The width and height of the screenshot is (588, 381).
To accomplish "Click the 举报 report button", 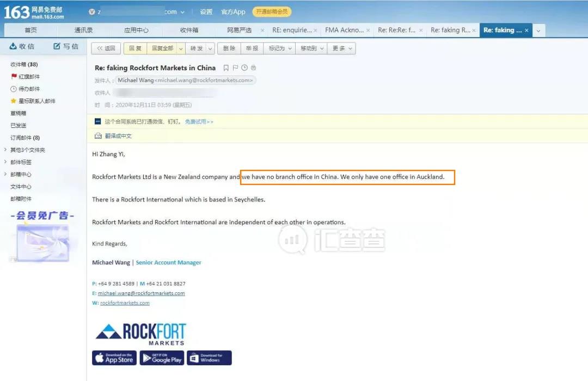I will click(x=252, y=48).
